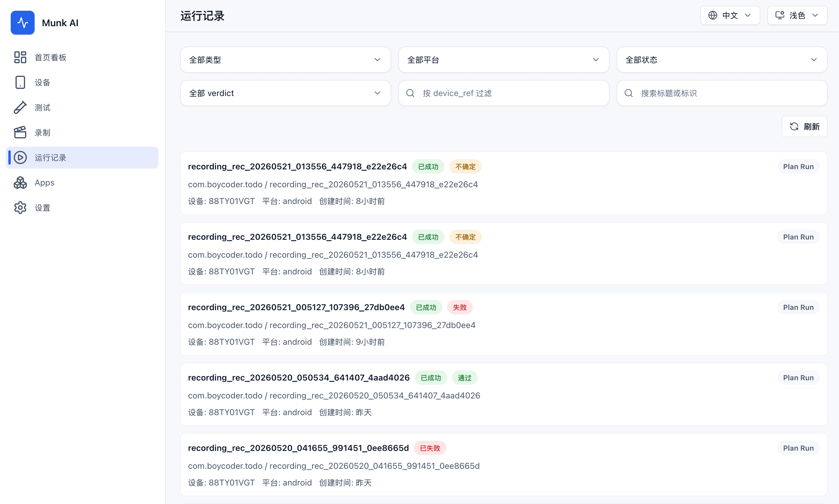Viewport: 839px width, 504px height.
Task: Click the 按 device_ref 过滤 input
Action: coord(504,93)
